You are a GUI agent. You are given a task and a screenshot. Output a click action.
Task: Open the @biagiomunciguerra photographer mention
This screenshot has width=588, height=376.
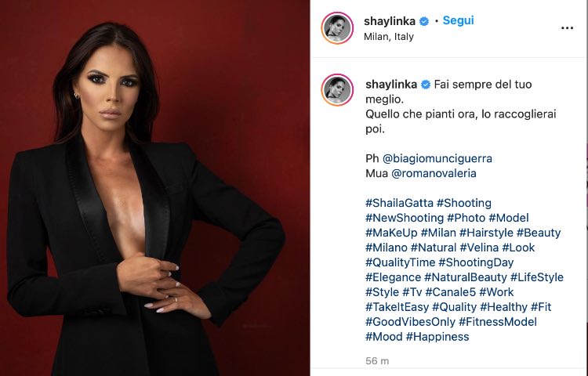[x=437, y=158]
